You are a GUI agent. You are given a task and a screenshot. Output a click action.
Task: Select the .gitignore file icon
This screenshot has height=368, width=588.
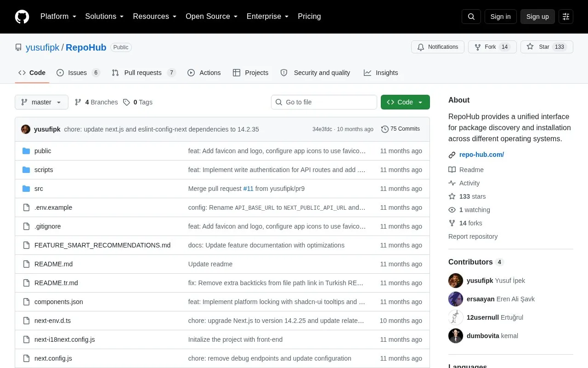[x=26, y=226]
